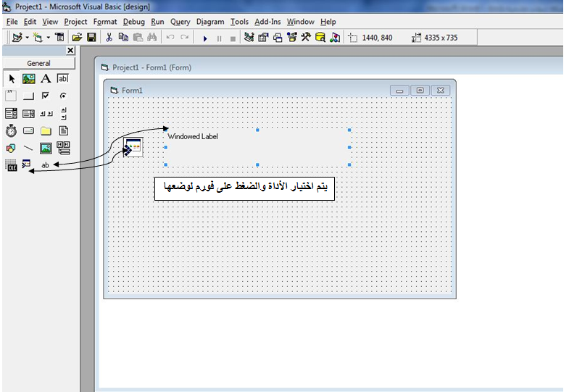Select the Timer control tool
569x392 pixels.
pos(11,130)
